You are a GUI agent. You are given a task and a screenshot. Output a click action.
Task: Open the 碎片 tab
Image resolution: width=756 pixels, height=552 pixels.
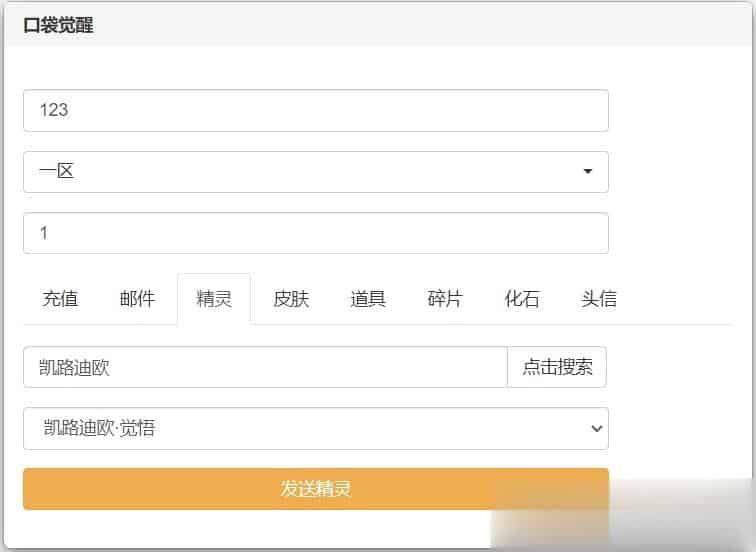(445, 299)
